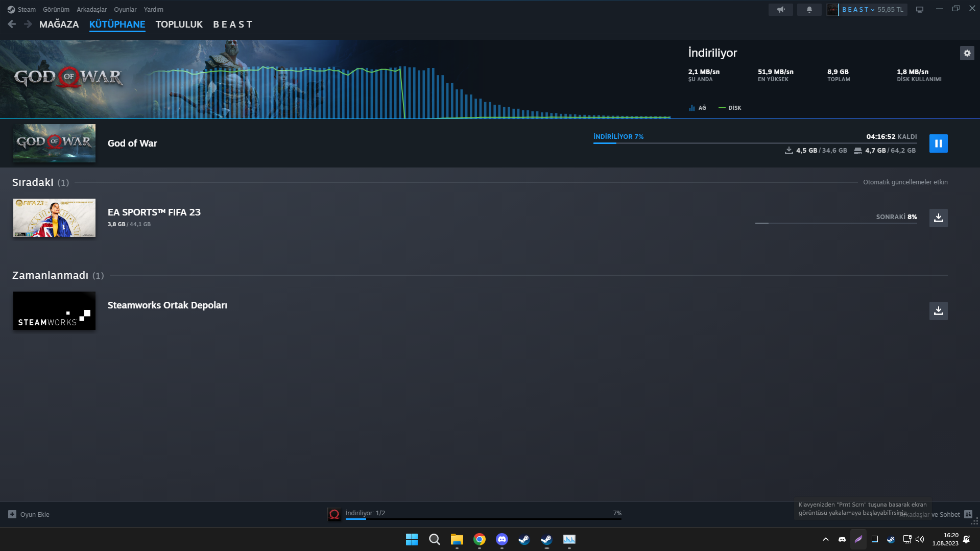Click the Zamanlanmadı section heading
The image size is (980, 551).
click(x=50, y=275)
